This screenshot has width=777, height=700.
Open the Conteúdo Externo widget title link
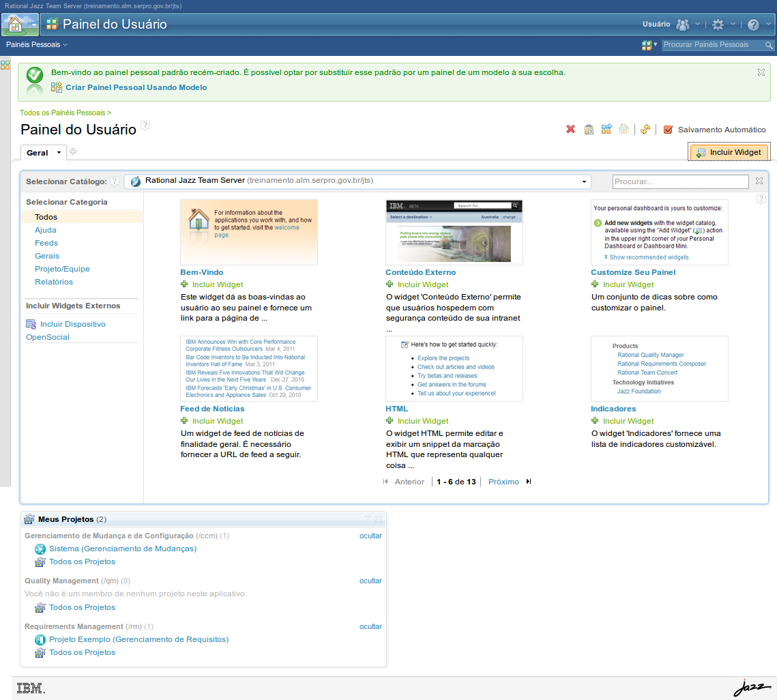pos(421,272)
